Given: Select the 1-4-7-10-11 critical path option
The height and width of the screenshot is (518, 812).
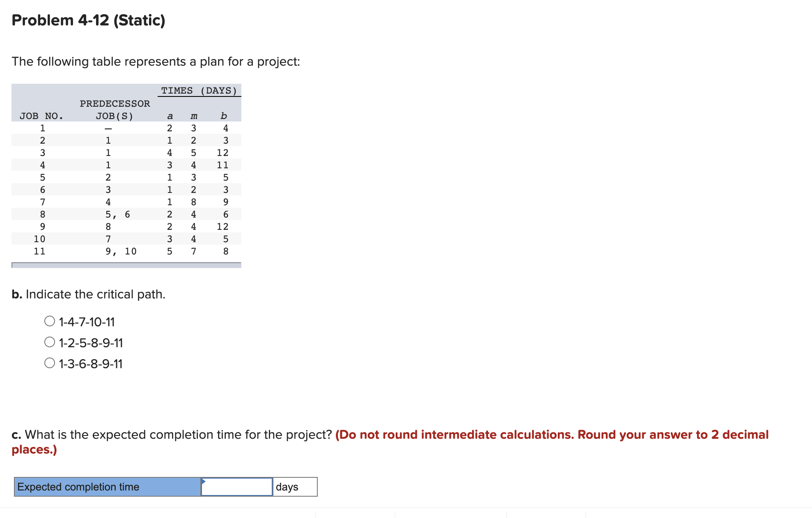Looking at the screenshot, I should (49, 322).
